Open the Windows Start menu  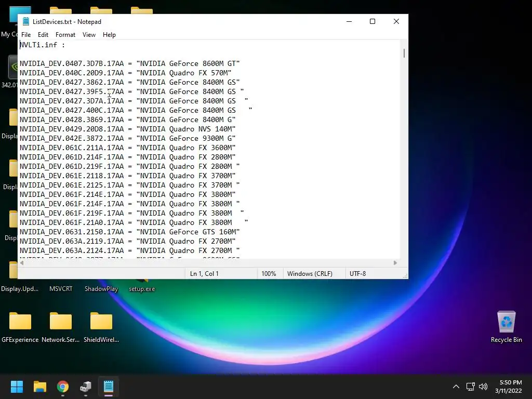[17, 387]
